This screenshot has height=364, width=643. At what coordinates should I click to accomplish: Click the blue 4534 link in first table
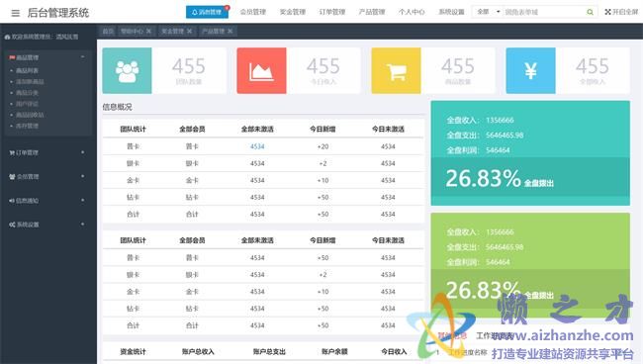(257, 146)
